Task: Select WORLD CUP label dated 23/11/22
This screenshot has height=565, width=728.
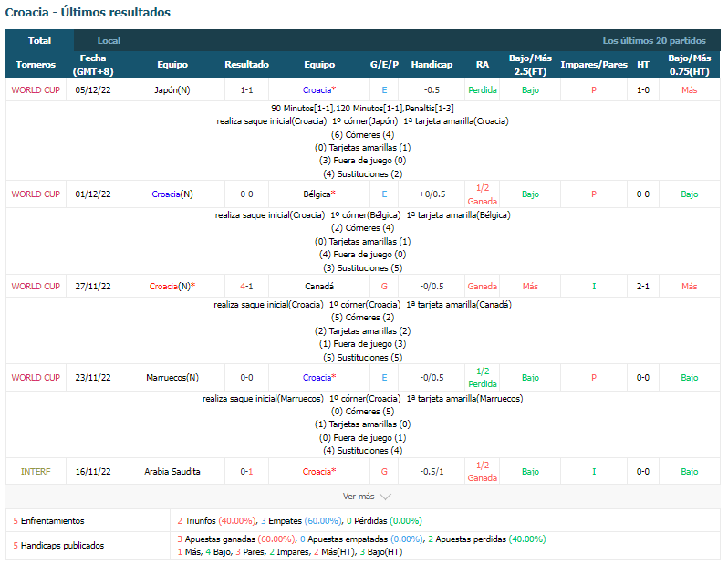Action: point(36,377)
